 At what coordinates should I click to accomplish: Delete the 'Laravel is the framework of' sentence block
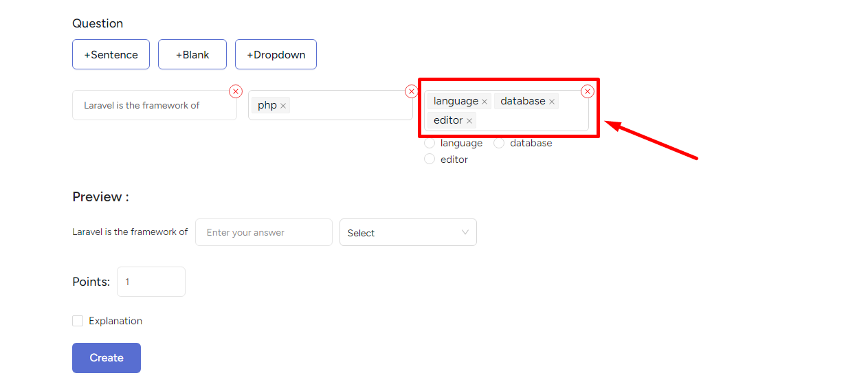(x=236, y=91)
